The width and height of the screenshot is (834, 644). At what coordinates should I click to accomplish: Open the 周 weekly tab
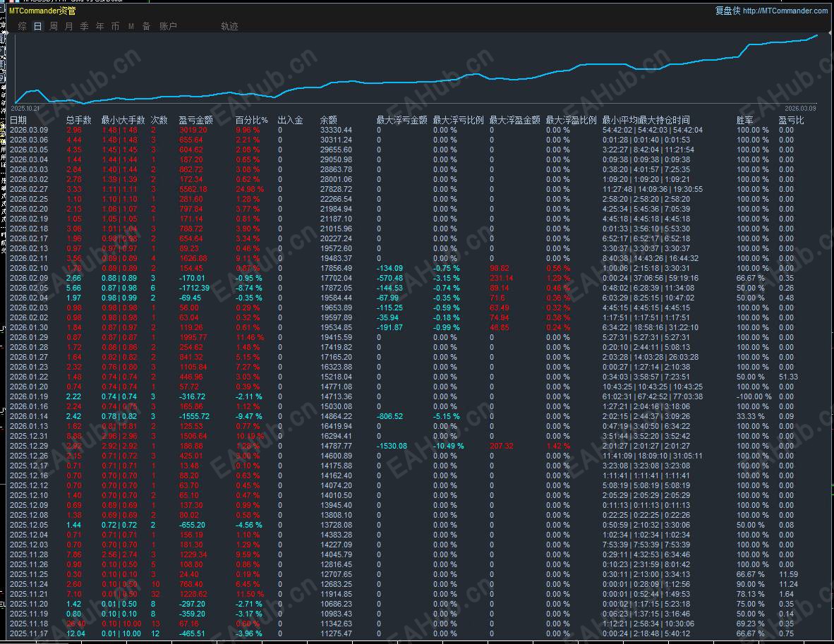point(54,26)
